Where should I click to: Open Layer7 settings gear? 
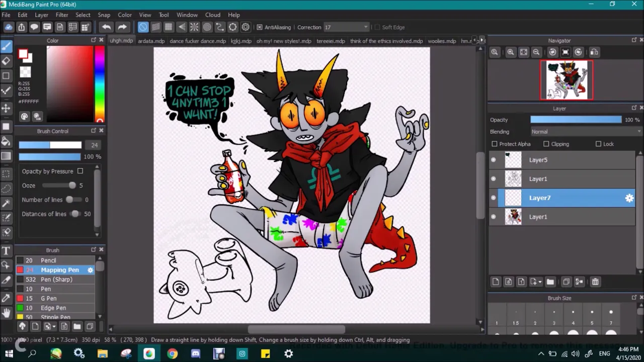click(629, 198)
